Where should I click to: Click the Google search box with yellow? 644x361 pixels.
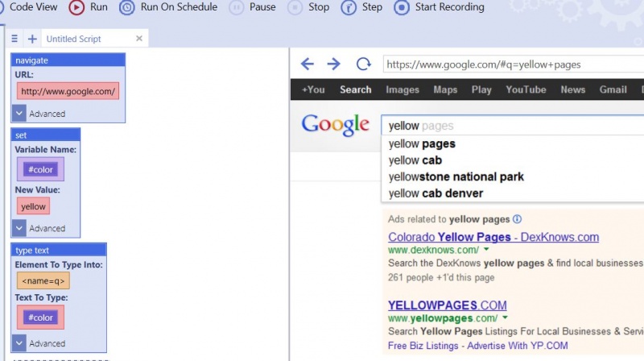513,126
